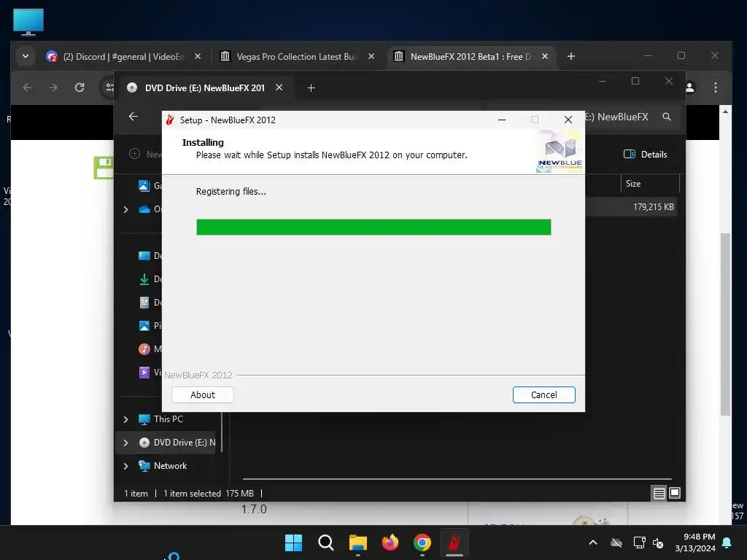Switch File Explorer to large thumbnails view
This screenshot has width=747, height=560.
(675, 494)
